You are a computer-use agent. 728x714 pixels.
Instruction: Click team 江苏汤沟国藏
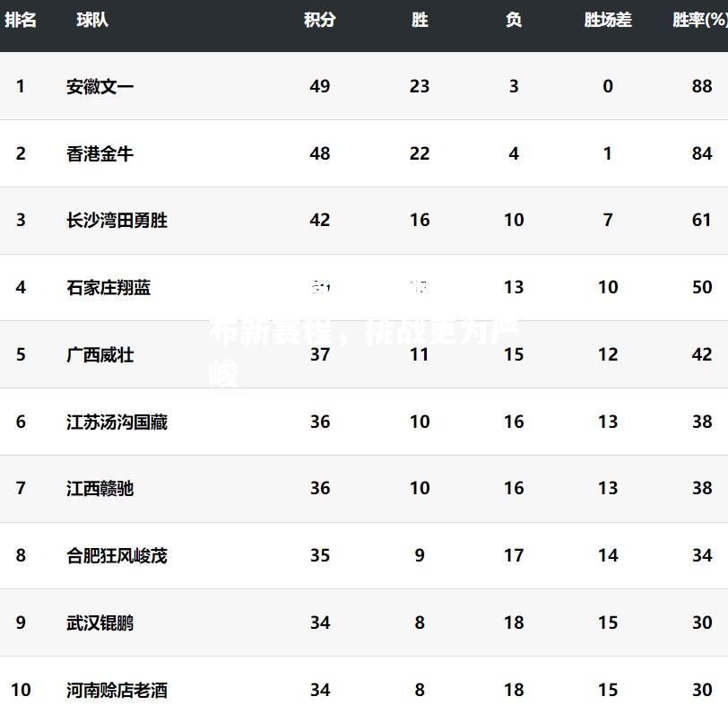[117, 422]
